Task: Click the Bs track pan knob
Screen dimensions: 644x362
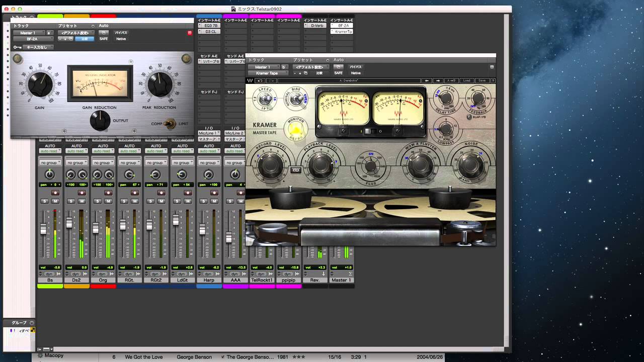Action: click(x=49, y=174)
